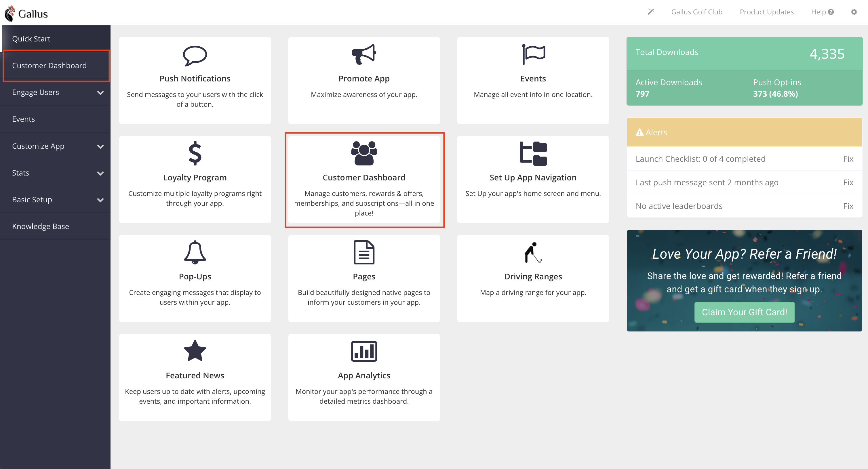The image size is (868, 469).
Task: Fix the No active leaderboards alert
Action: coord(848,206)
